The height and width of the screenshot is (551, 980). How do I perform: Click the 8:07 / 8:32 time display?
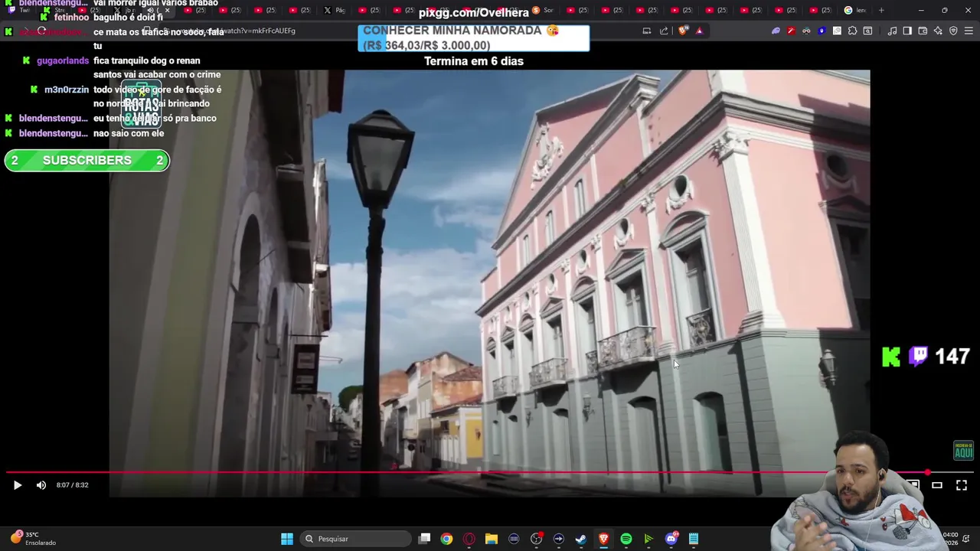click(72, 485)
